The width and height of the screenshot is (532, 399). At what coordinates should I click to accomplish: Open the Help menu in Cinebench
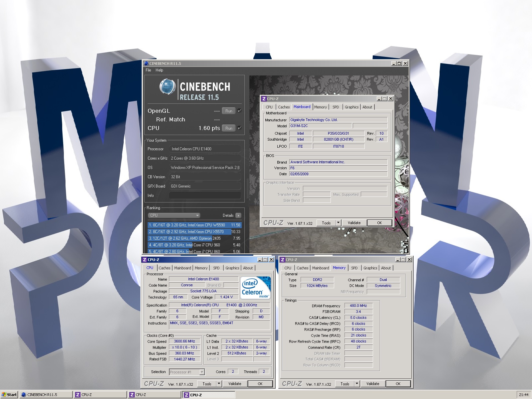[x=159, y=70]
